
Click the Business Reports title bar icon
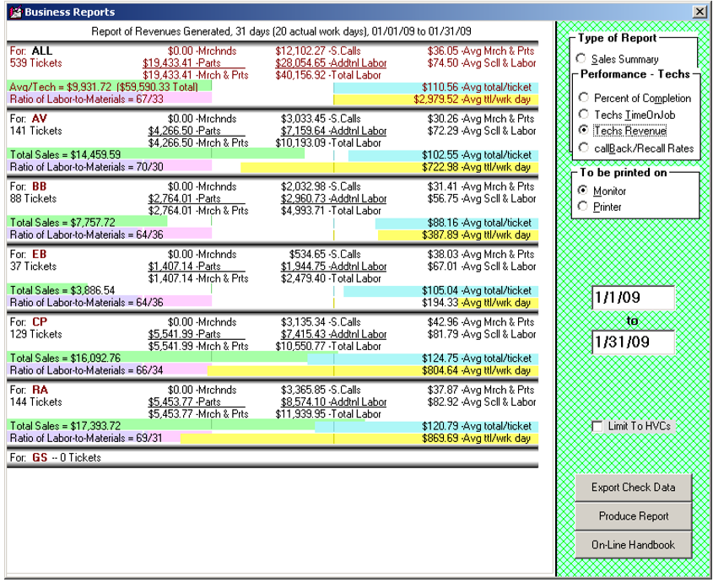pyautogui.click(x=14, y=12)
